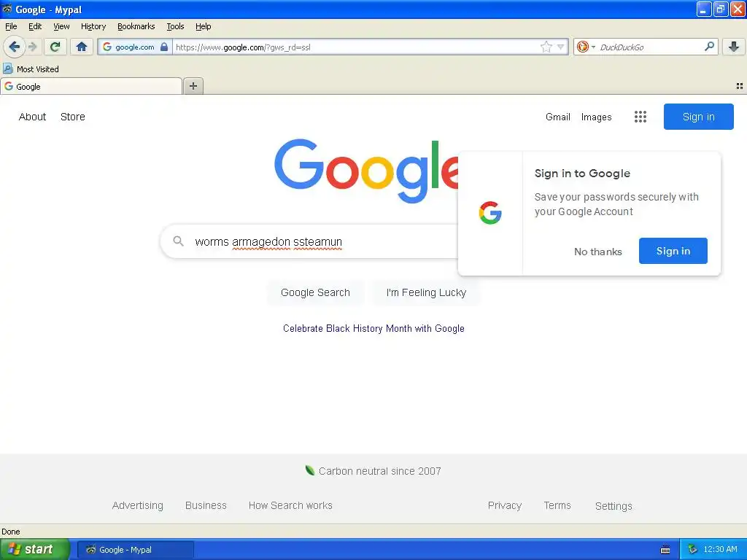Open the File menu
Screen dimensions: 747x560
[x=11, y=26]
